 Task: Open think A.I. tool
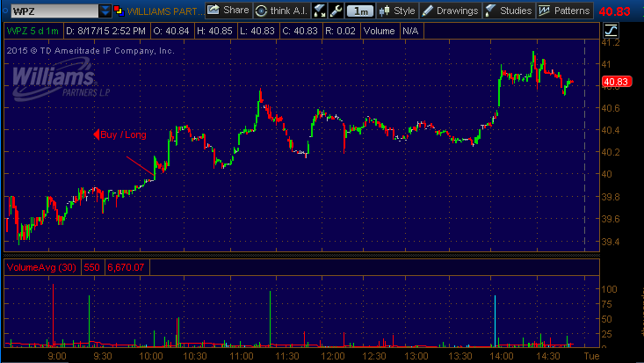[x=282, y=11]
